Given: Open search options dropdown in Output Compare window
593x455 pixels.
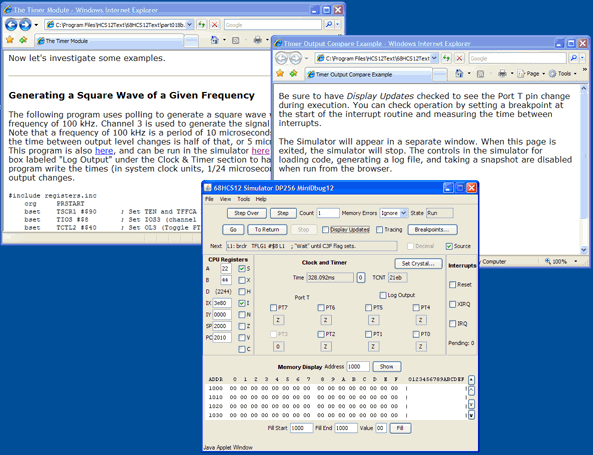Looking at the screenshot, I should click(582, 58).
